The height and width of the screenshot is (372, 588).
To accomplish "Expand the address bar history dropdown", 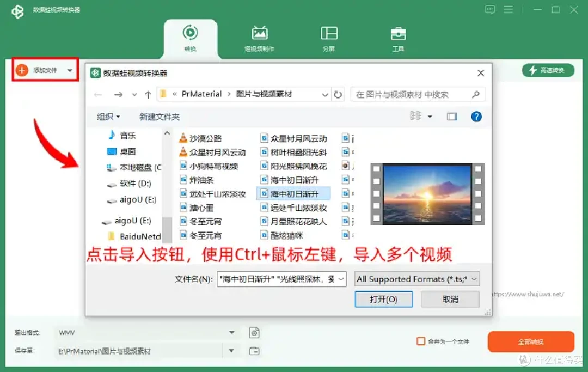I will (325, 95).
